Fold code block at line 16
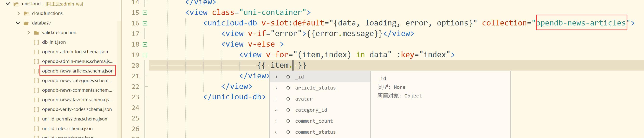Screen dimensions: 644x138 click(x=145, y=23)
